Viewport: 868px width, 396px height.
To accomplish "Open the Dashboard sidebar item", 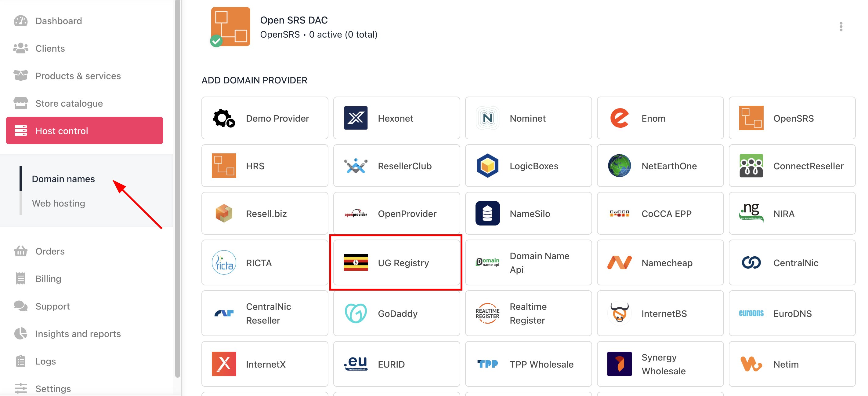I will (x=84, y=21).
